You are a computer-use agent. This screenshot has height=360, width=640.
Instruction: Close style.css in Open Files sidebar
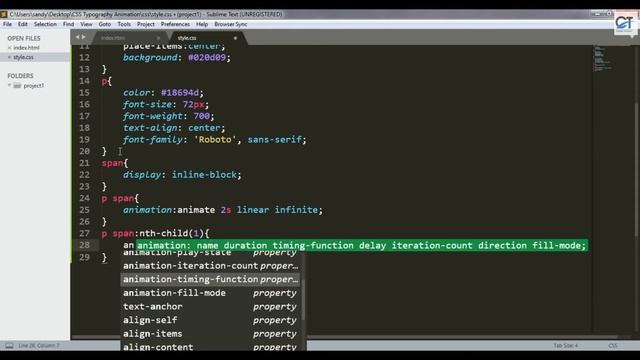click(x=9, y=58)
